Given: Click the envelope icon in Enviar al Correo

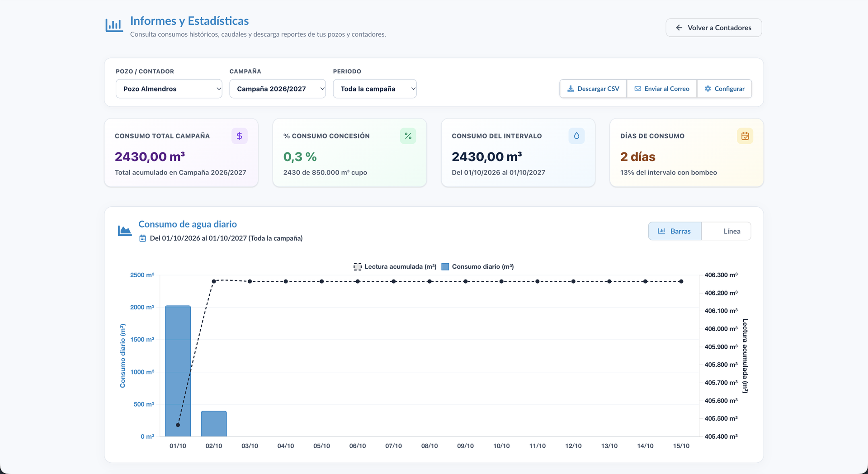Looking at the screenshot, I should 637,89.
